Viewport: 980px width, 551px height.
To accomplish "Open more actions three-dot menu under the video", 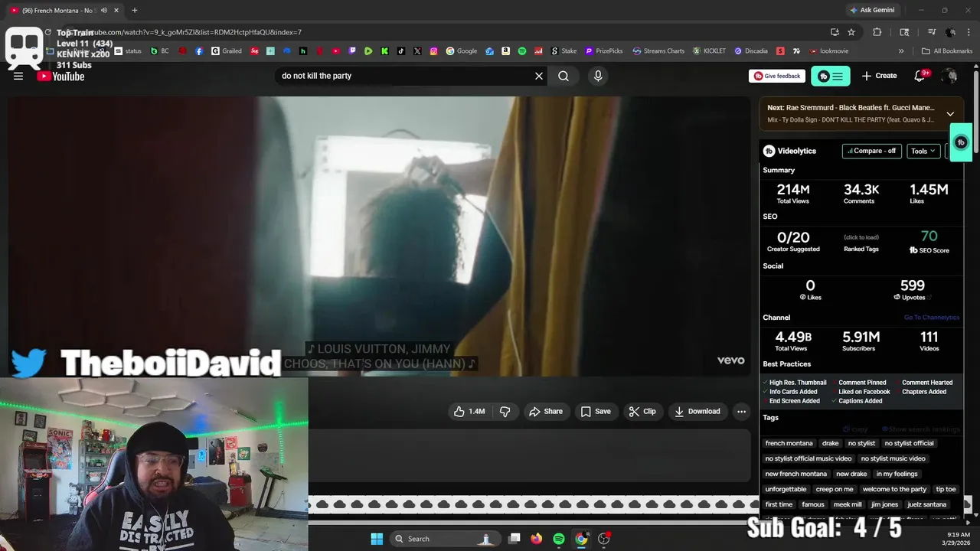I will [x=741, y=411].
